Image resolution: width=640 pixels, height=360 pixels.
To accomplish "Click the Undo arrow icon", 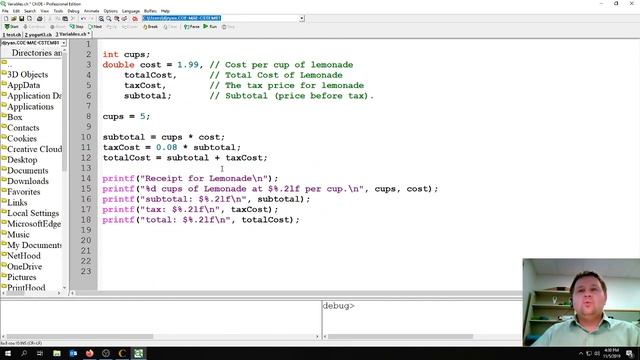I will [84, 19].
